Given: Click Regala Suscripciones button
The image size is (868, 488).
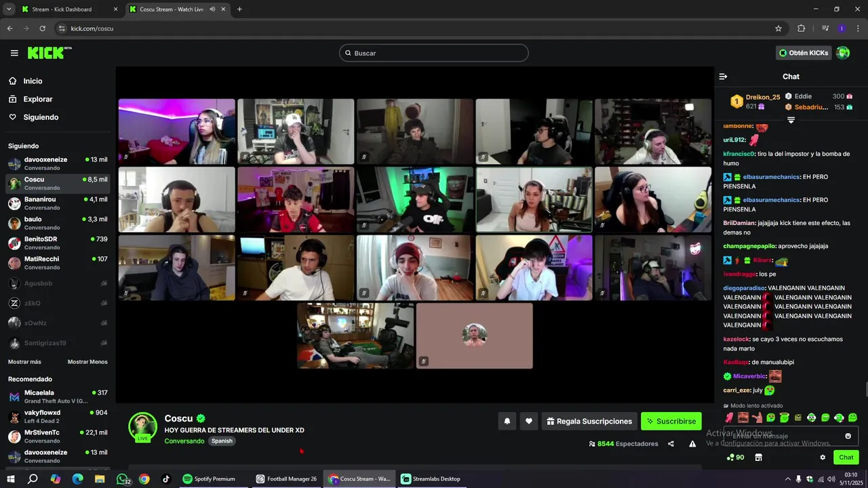Looking at the screenshot, I should coord(589,421).
